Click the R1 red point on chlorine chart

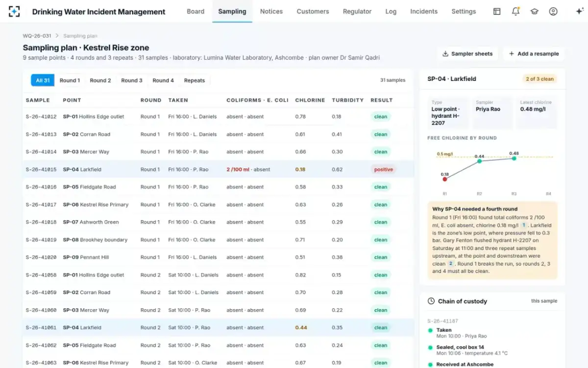445,179
